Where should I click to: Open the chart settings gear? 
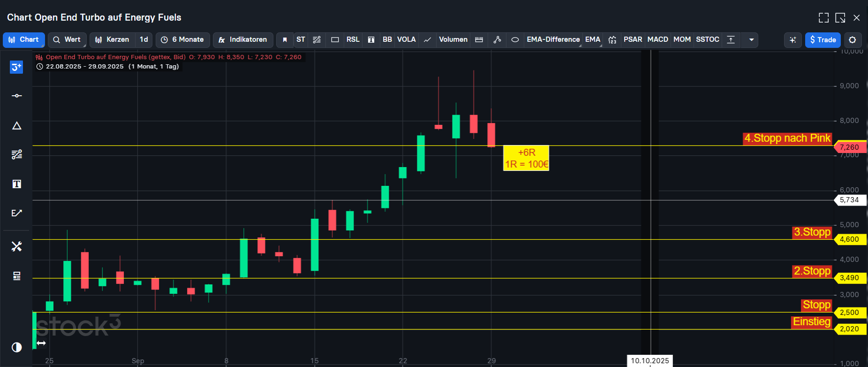coord(853,40)
